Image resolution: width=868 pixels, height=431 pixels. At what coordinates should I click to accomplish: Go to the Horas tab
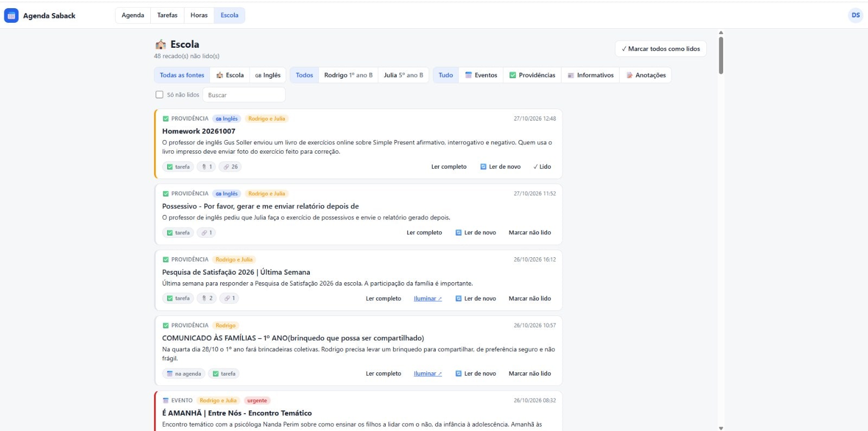point(199,15)
